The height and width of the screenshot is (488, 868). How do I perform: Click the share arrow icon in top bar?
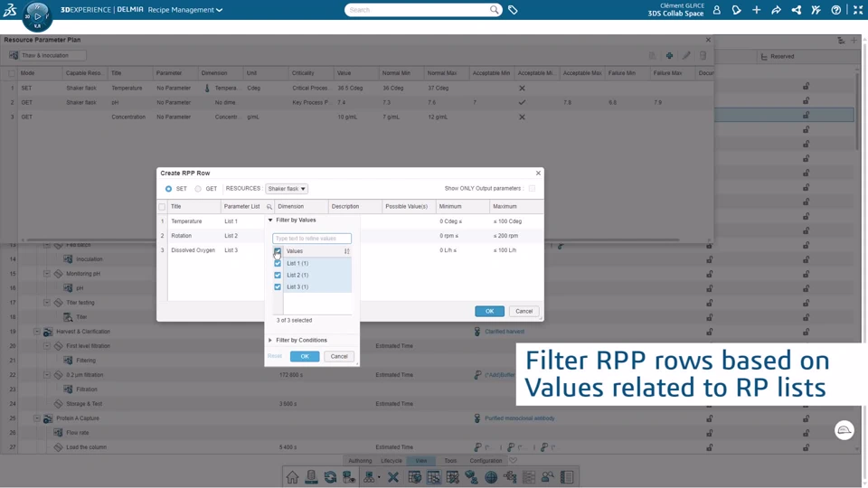pos(776,10)
